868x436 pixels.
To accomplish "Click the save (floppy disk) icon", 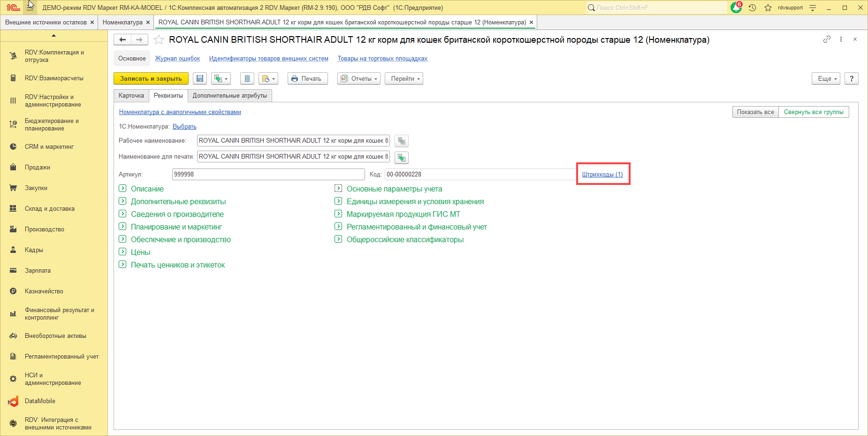I will click(x=200, y=78).
